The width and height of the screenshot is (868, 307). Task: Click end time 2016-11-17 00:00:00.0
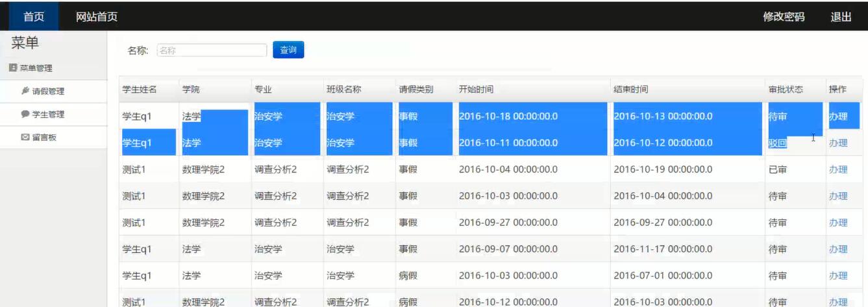point(663,249)
